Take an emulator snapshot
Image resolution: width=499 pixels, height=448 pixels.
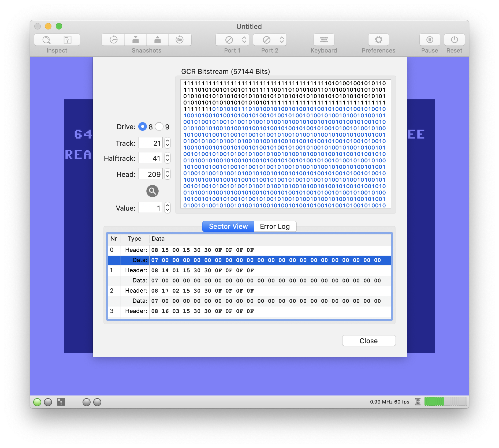click(x=135, y=39)
